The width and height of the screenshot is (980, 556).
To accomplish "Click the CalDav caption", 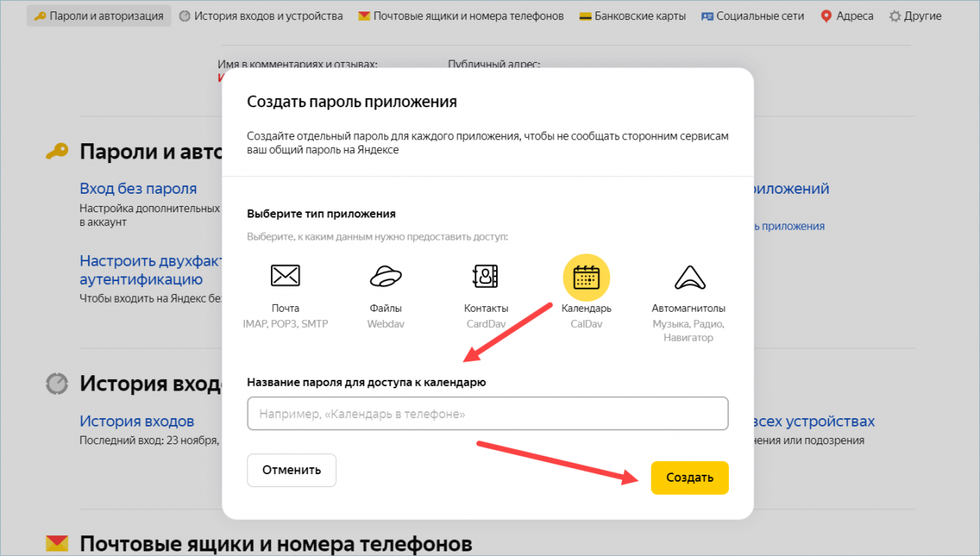I will (586, 324).
